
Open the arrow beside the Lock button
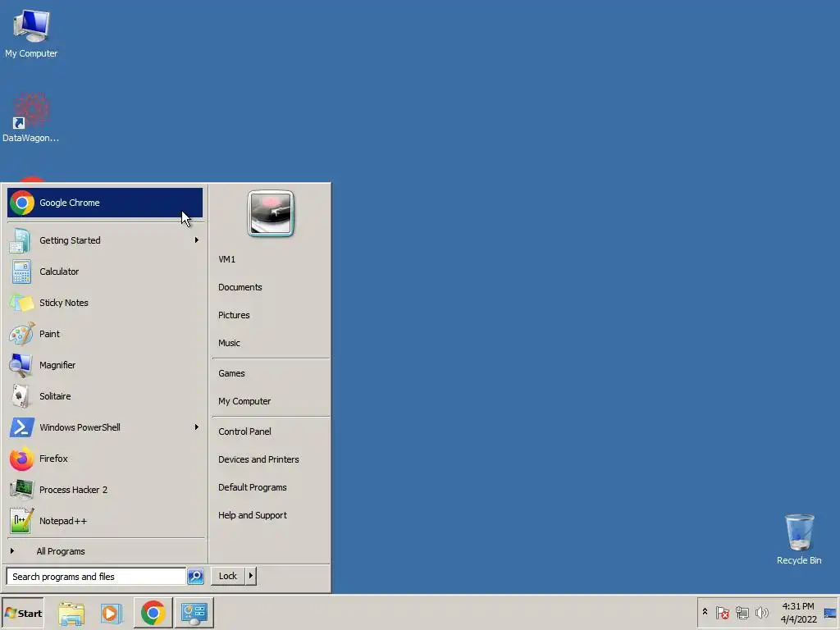[251, 576]
